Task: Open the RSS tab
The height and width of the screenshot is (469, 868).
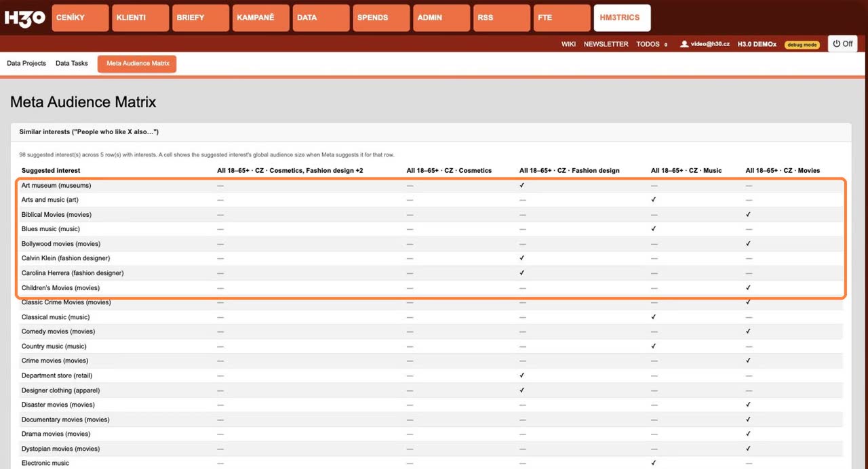Action: (x=502, y=18)
